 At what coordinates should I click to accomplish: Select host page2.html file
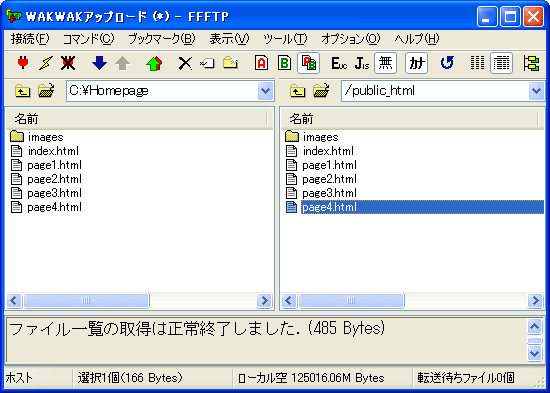coord(321,179)
